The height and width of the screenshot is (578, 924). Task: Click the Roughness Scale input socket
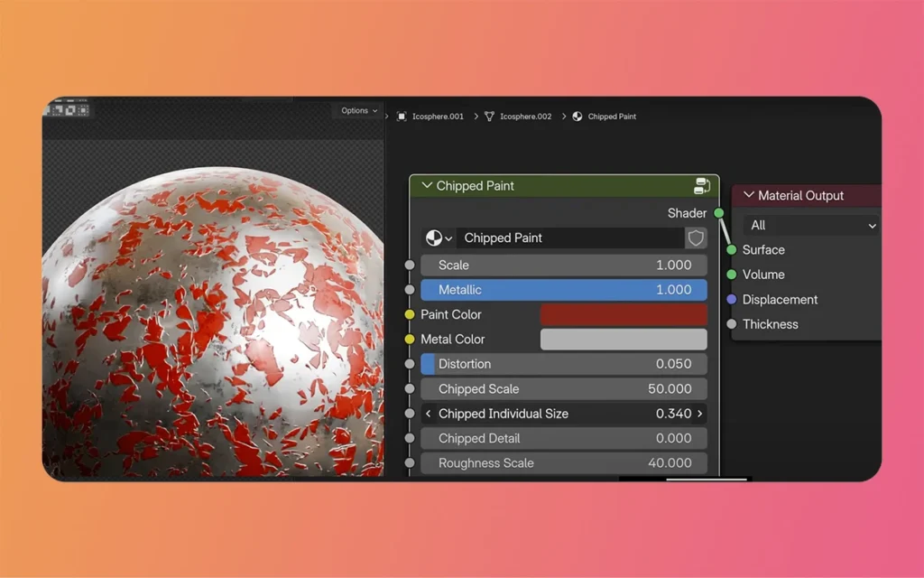(x=410, y=463)
